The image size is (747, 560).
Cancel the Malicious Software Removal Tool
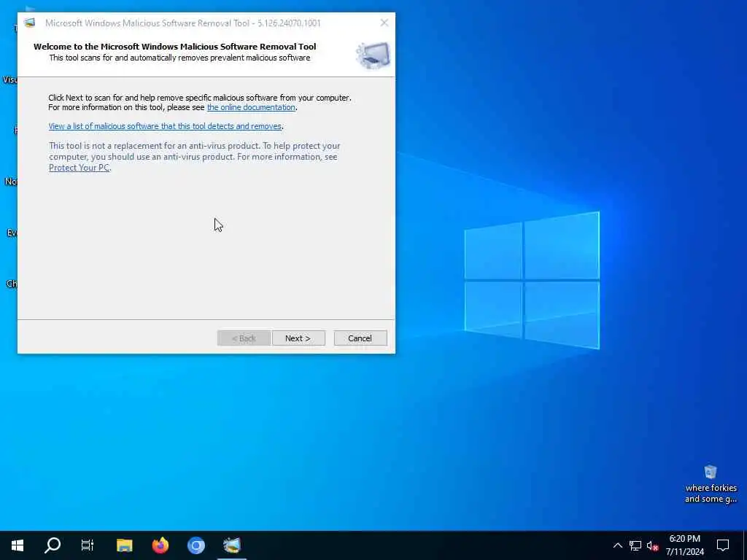tap(360, 338)
